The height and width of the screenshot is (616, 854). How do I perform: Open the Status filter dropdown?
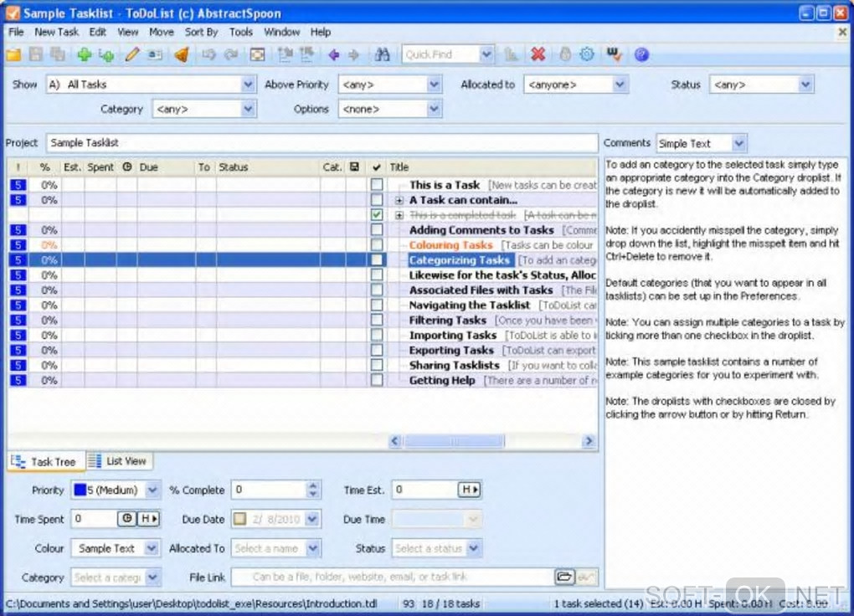[x=805, y=85]
